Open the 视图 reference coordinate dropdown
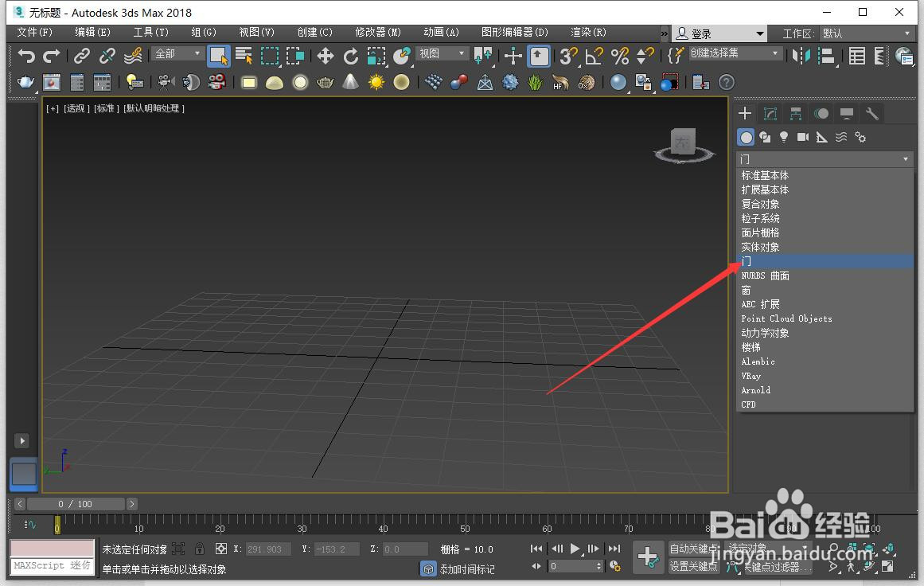The height and width of the screenshot is (586, 924). (x=442, y=53)
